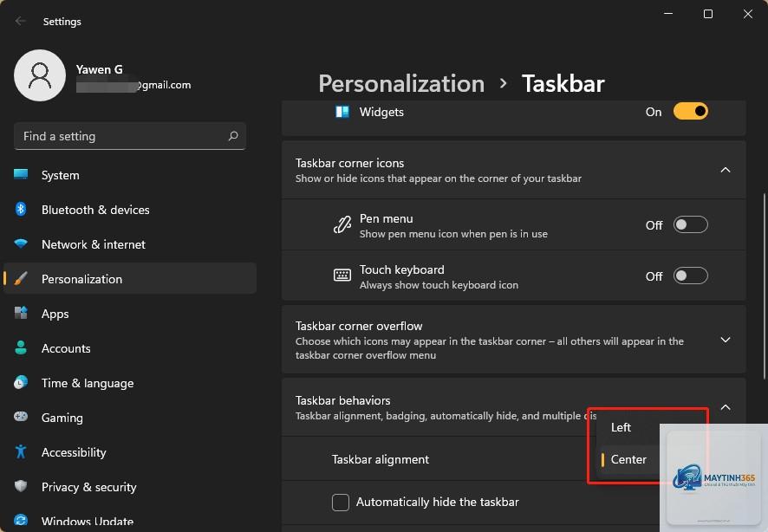The width and height of the screenshot is (768, 532).
Task: Click the Pen menu label
Action: pos(386,218)
